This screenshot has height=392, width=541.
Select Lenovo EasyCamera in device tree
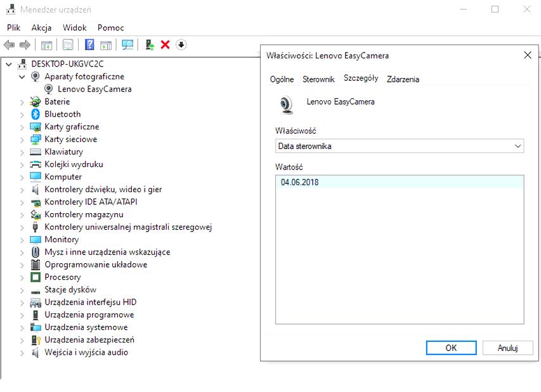(x=95, y=89)
